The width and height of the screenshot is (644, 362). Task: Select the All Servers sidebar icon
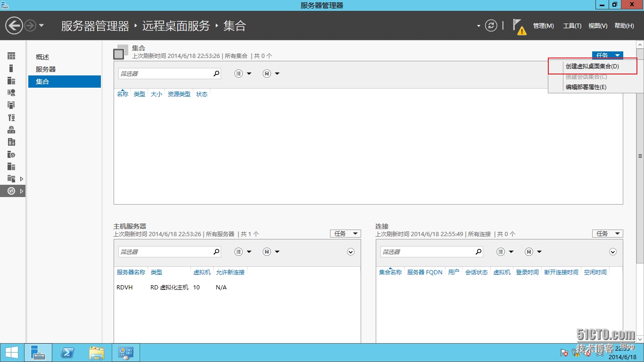(11, 81)
